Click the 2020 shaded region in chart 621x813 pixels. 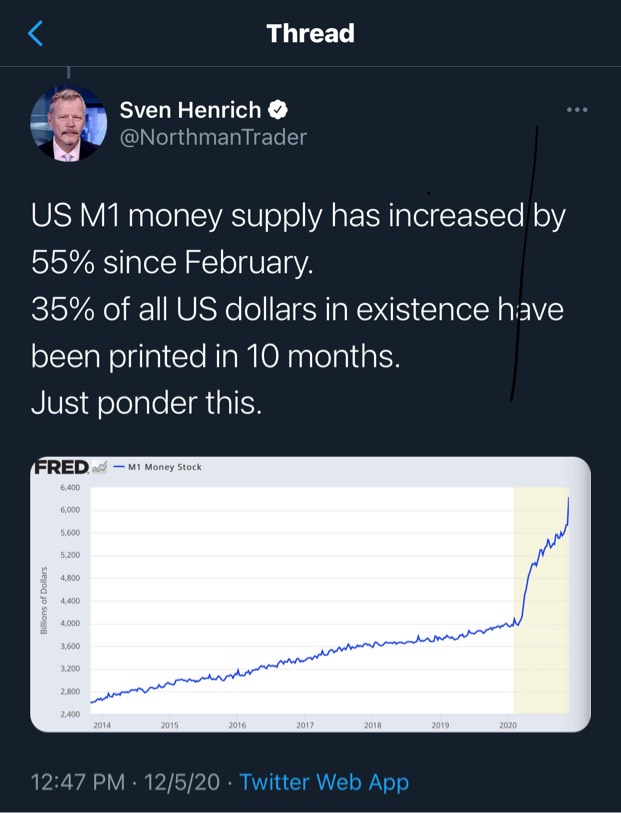coord(541,600)
